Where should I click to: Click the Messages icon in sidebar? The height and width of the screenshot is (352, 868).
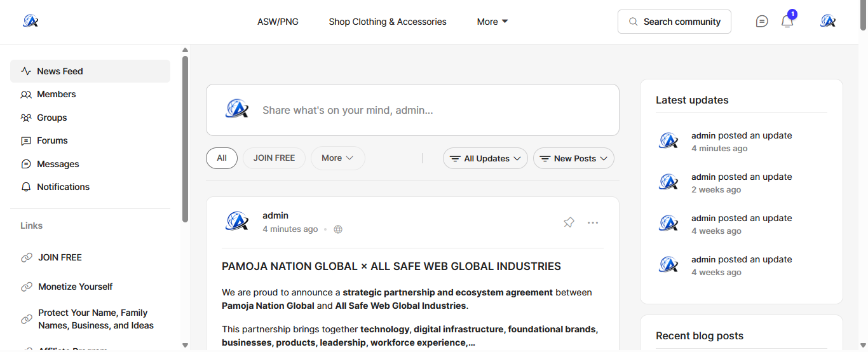tap(26, 164)
